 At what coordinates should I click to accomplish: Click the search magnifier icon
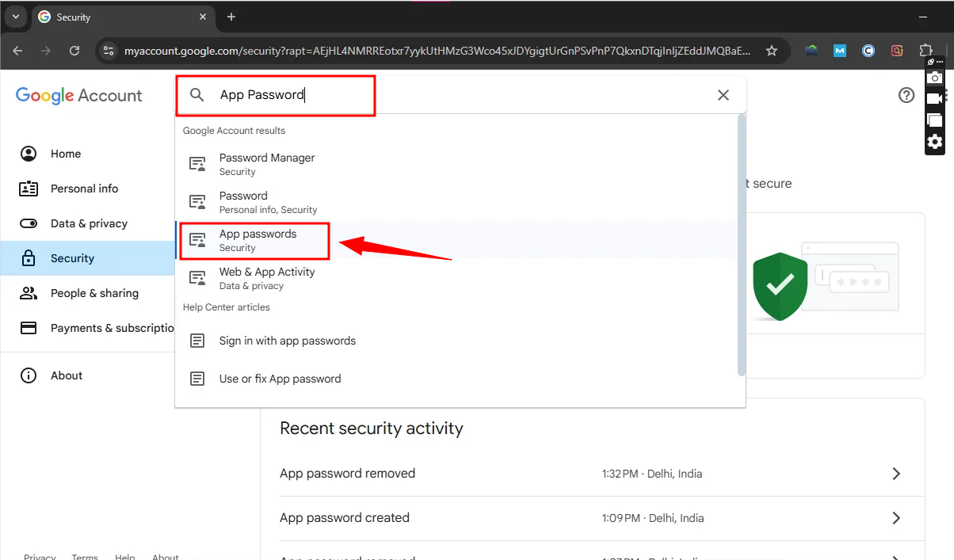pyautogui.click(x=197, y=95)
